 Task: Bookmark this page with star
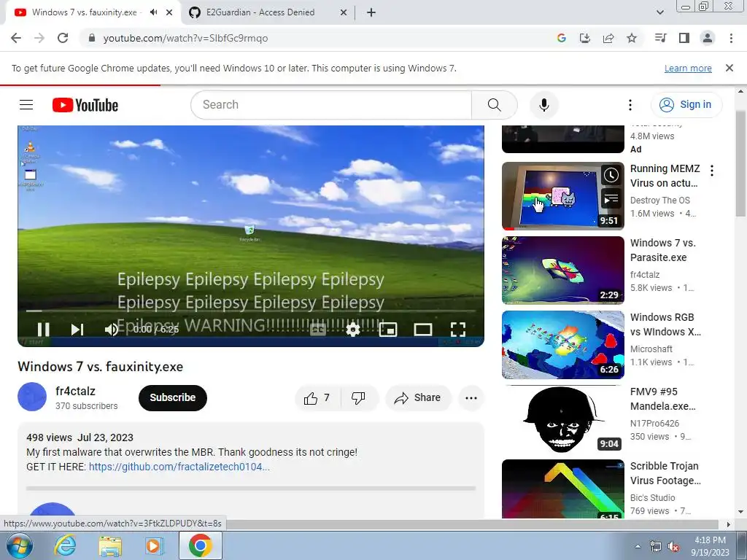click(632, 38)
